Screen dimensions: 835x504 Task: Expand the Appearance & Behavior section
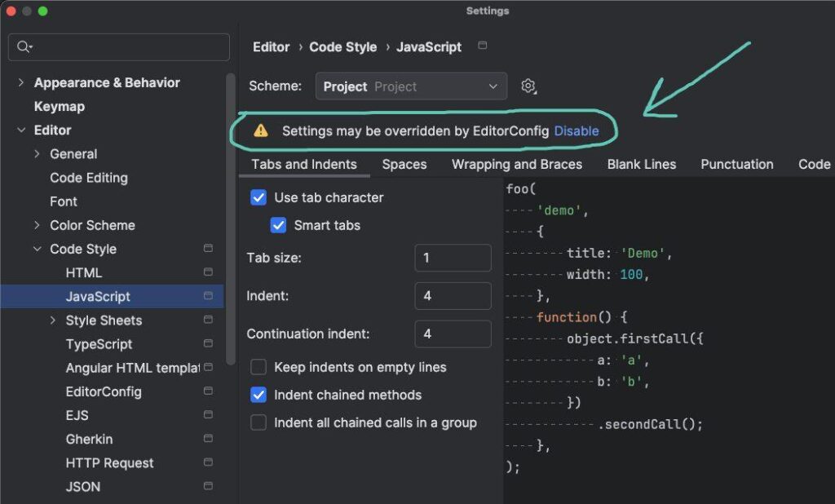point(21,82)
